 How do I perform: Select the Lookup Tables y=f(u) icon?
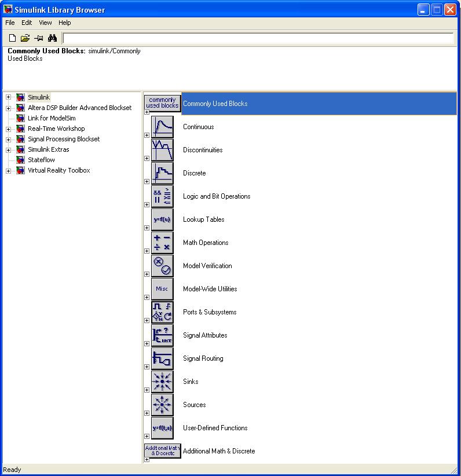(x=162, y=219)
